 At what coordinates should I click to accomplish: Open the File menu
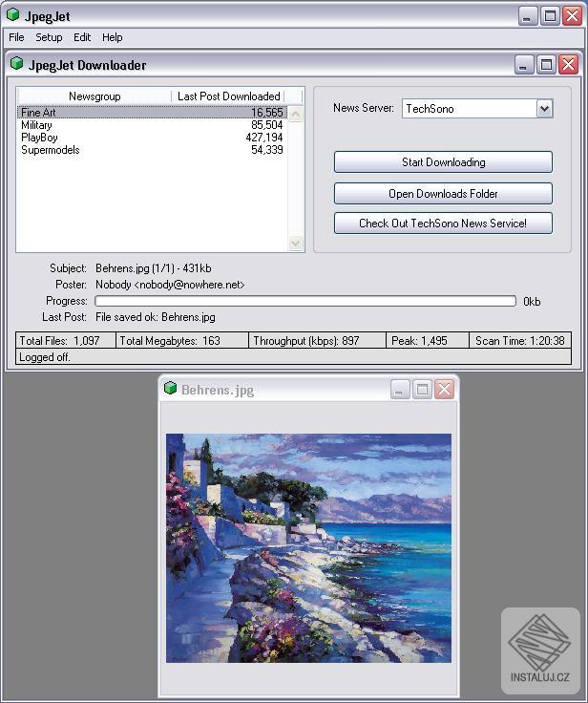pos(16,37)
